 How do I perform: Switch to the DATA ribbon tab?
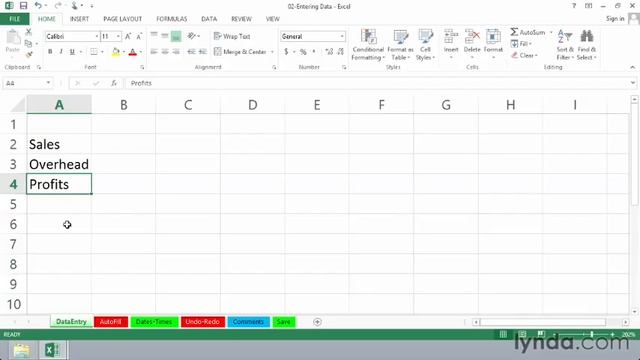click(x=209, y=19)
